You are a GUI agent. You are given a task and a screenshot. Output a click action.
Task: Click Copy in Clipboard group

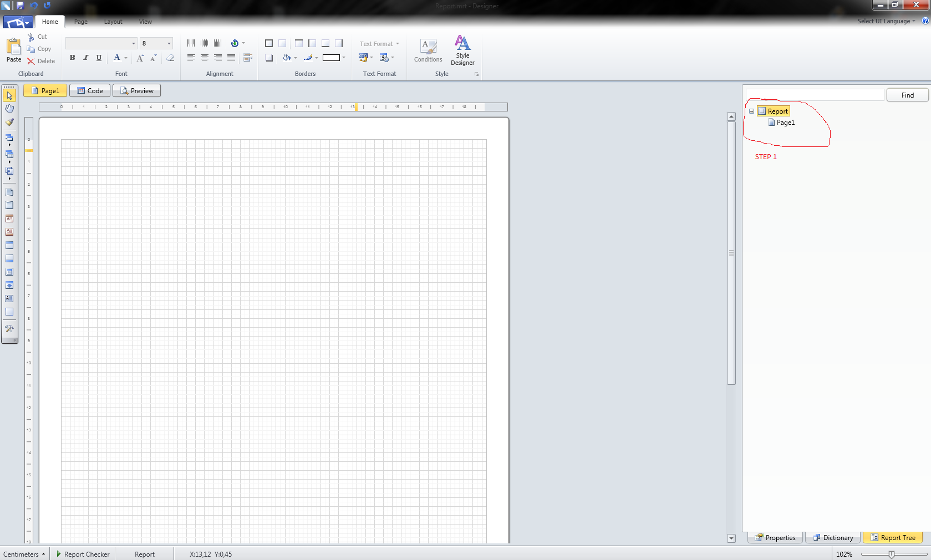[x=39, y=49]
